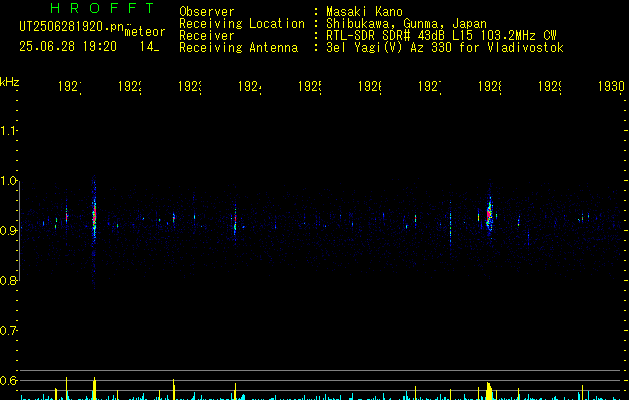
Task: Click the 'meteor' label under the file name
Action: [x=145, y=32]
